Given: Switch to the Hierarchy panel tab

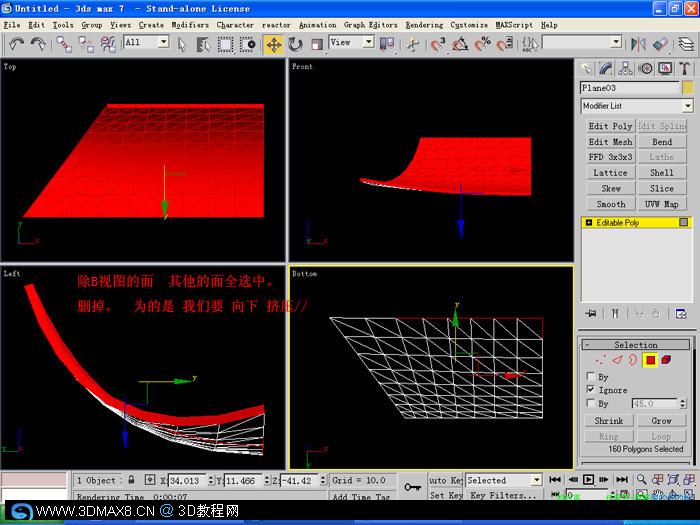Looking at the screenshot, I should tap(625, 68).
